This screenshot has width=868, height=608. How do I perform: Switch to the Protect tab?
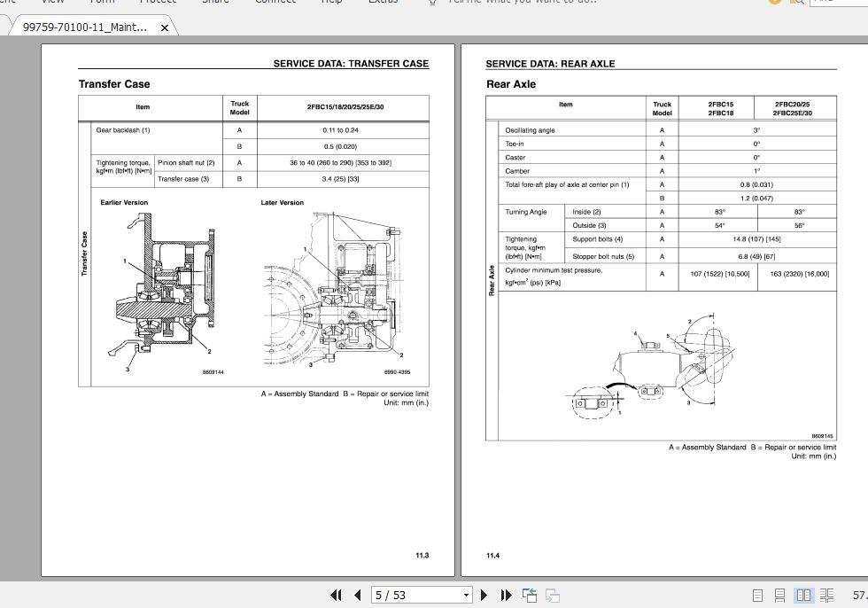point(158,3)
